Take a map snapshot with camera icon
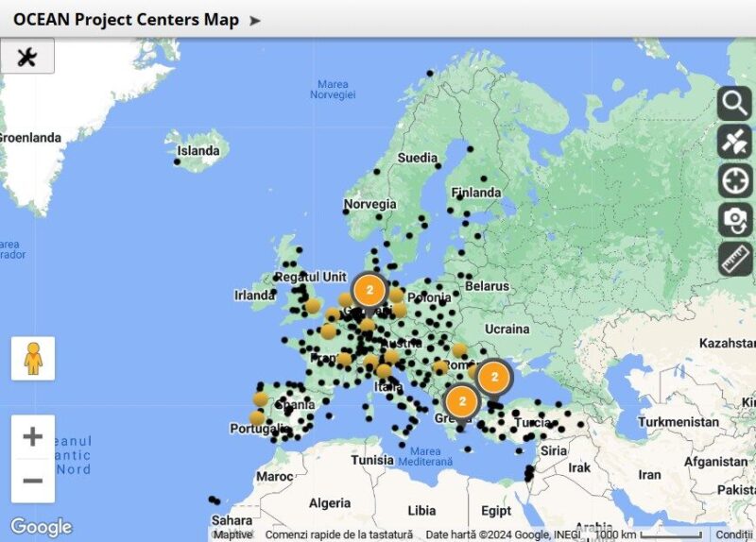756x542 pixels. point(734,220)
